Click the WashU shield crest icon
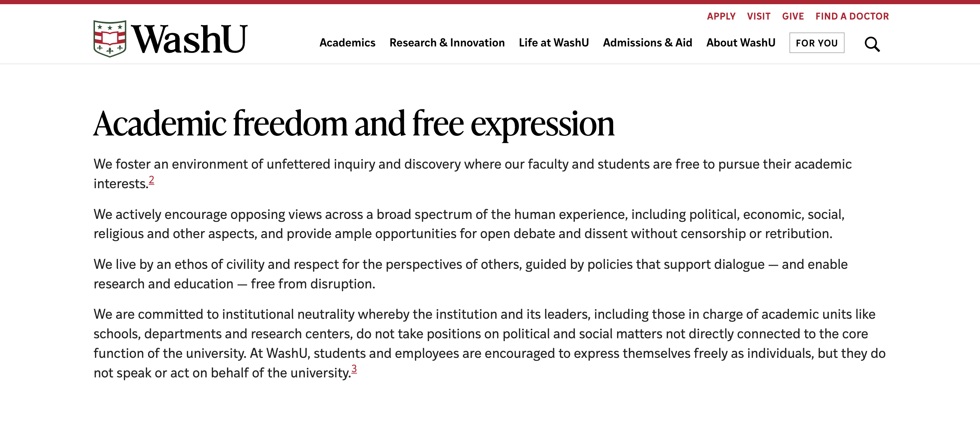The height and width of the screenshot is (428, 980). (x=110, y=38)
